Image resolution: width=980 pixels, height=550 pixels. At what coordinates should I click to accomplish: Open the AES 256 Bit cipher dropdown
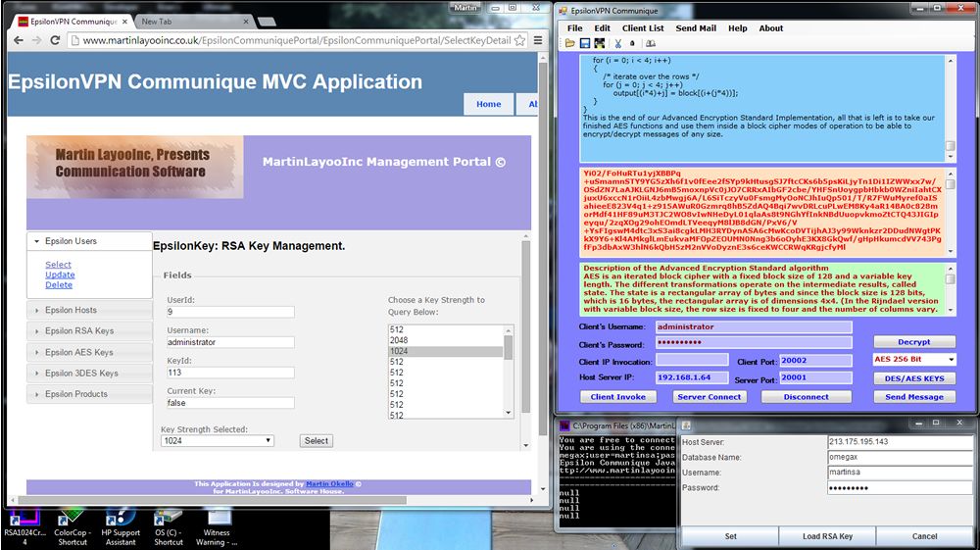click(914, 360)
